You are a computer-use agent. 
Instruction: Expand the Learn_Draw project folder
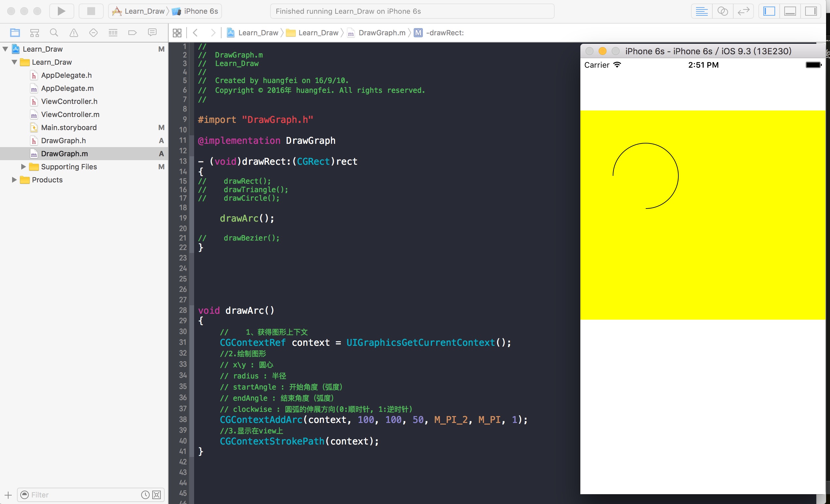5,49
